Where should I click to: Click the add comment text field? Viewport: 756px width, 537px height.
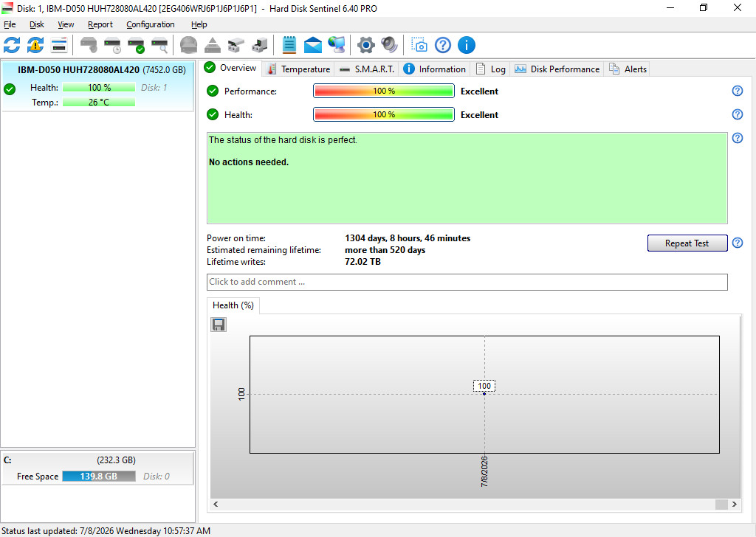[467, 283]
